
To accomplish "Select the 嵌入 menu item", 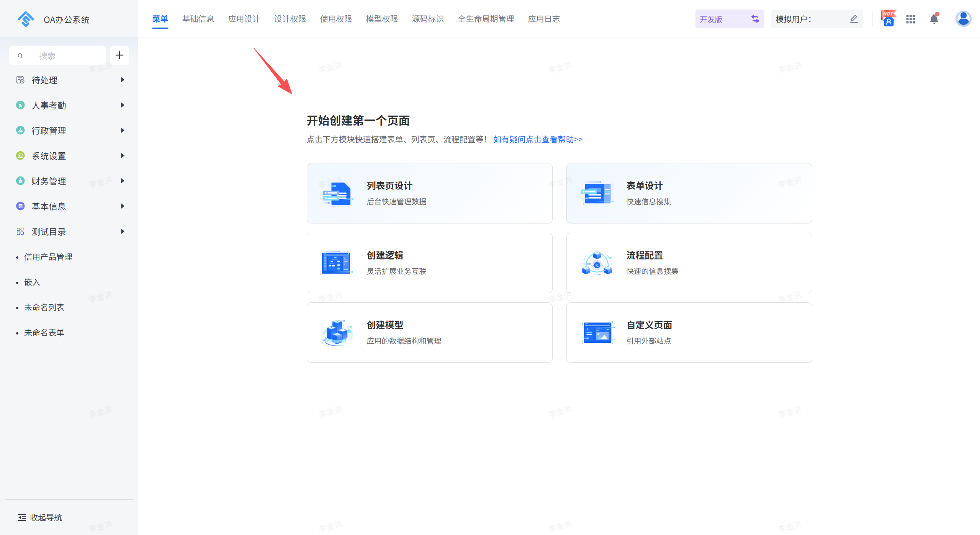I will (32, 282).
